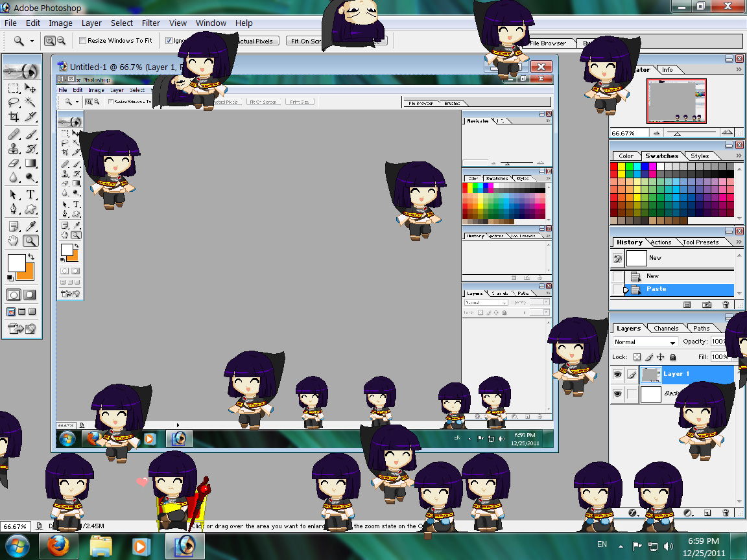
Task: Select the Eyedropper tool
Action: point(30,226)
